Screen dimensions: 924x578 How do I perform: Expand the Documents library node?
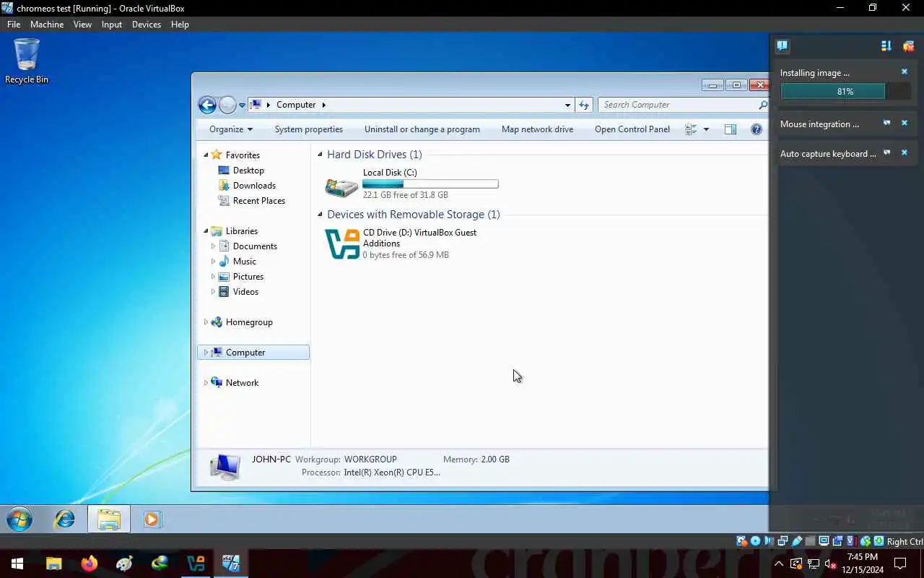coord(213,246)
